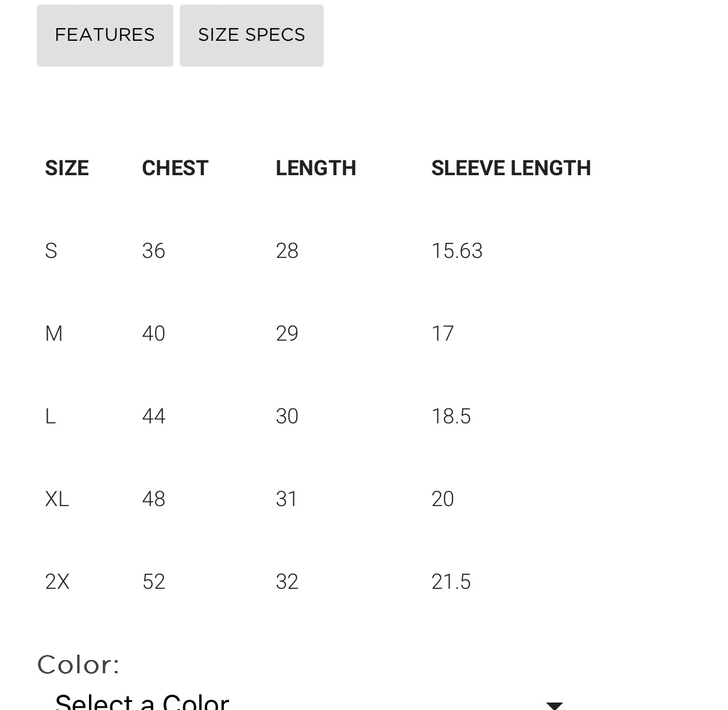The height and width of the screenshot is (710, 728).
Task: Click the sleeve length value 15.63
Action: click(x=457, y=251)
